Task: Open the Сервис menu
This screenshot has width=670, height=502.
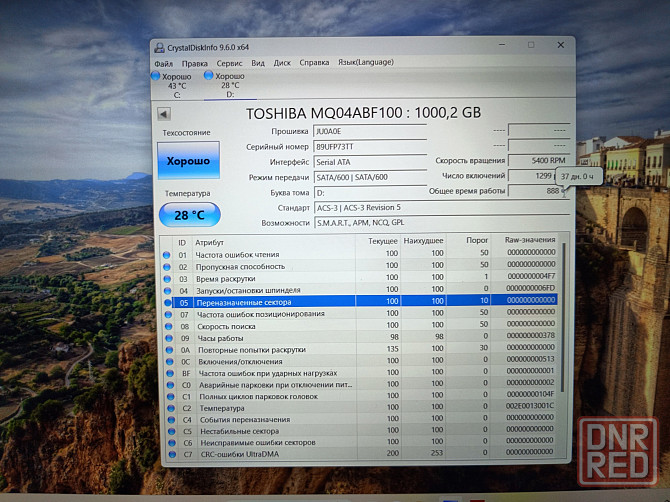Action: tap(229, 63)
